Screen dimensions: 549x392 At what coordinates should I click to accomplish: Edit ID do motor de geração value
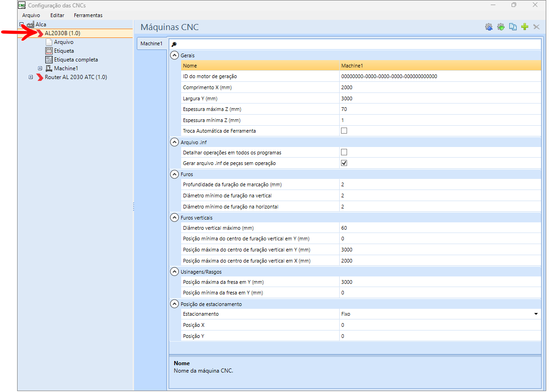point(440,76)
